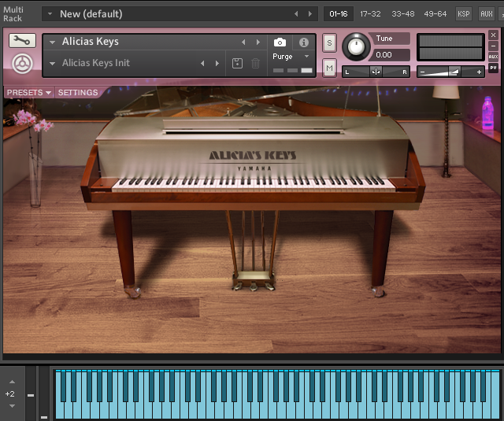Viewport: 504px width, 421px height.
Task: Click the Multi Rack label
Action: [13, 14]
